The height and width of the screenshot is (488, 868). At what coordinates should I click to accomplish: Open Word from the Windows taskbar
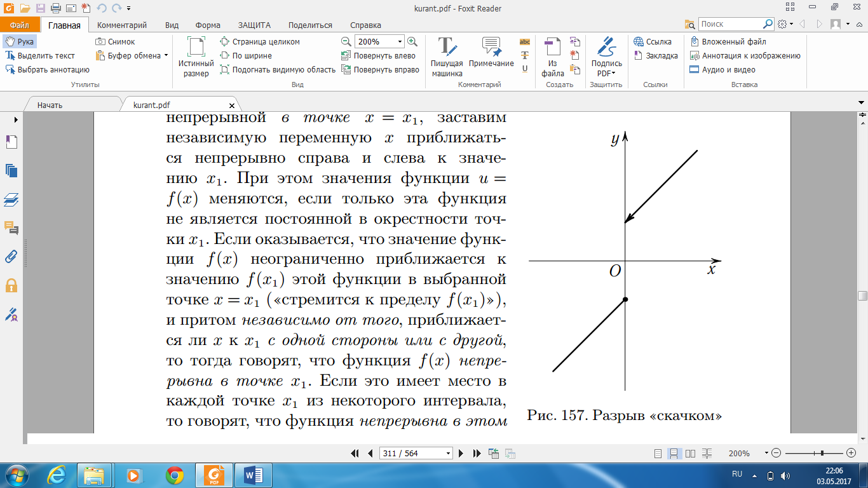[x=253, y=475]
